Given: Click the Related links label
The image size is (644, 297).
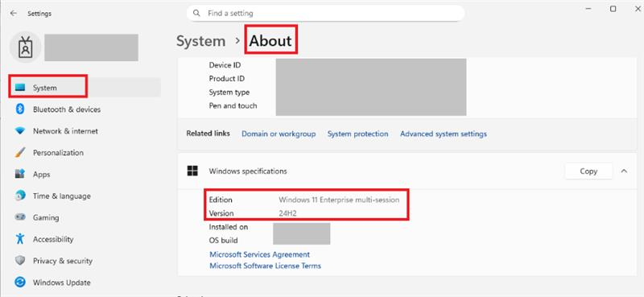Looking at the screenshot, I should coord(208,134).
